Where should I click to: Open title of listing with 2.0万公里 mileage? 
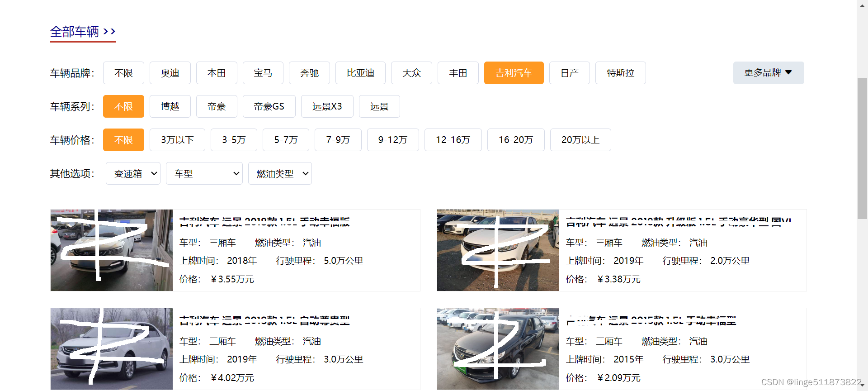(679, 222)
